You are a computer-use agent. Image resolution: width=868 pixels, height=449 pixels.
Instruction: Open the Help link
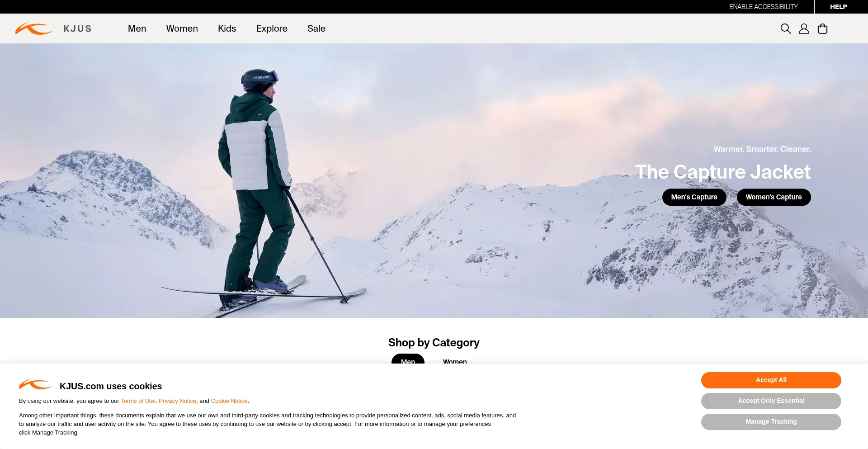click(839, 7)
